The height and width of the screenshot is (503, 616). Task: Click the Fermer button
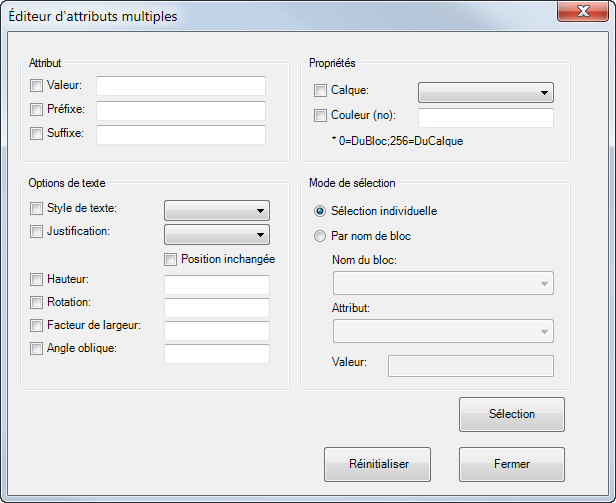pyautogui.click(x=512, y=464)
